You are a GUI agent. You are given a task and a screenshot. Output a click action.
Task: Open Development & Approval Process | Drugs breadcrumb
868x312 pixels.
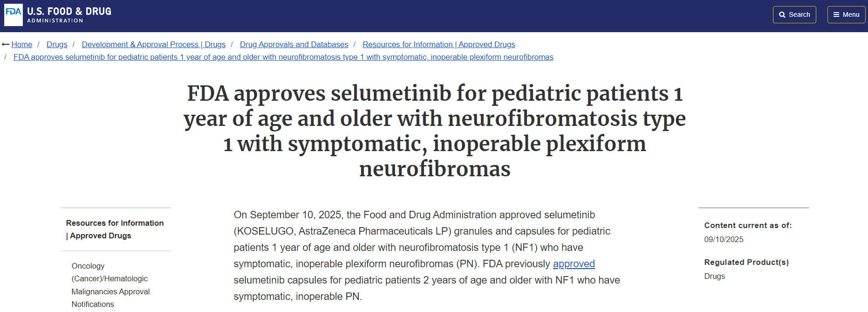coord(153,45)
